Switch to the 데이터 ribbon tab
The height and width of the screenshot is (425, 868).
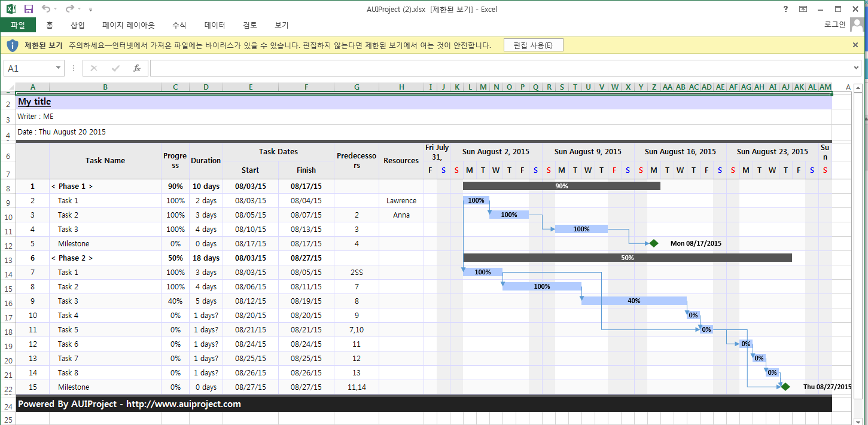point(215,25)
